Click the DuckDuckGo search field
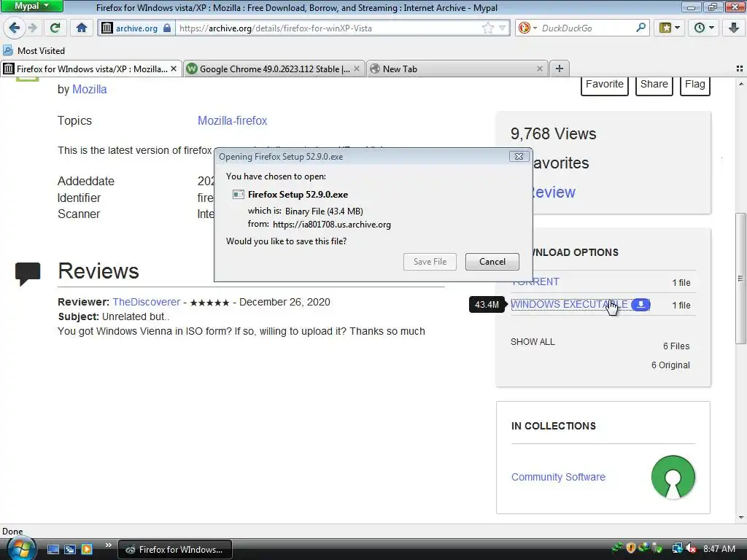 click(586, 28)
